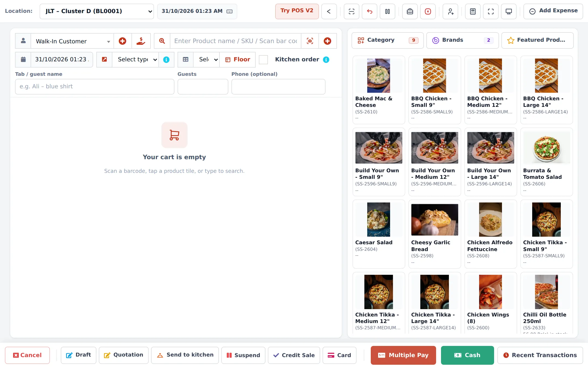Click the info icon next to Kitchen order
This screenshot has height=368, width=588.
(x=326, y=60)
